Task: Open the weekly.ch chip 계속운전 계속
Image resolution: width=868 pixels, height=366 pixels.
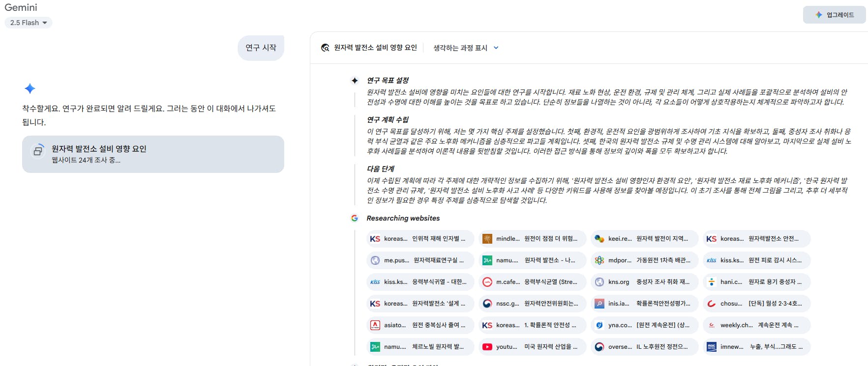Action: pyautogui.click(x=756, y=325)
